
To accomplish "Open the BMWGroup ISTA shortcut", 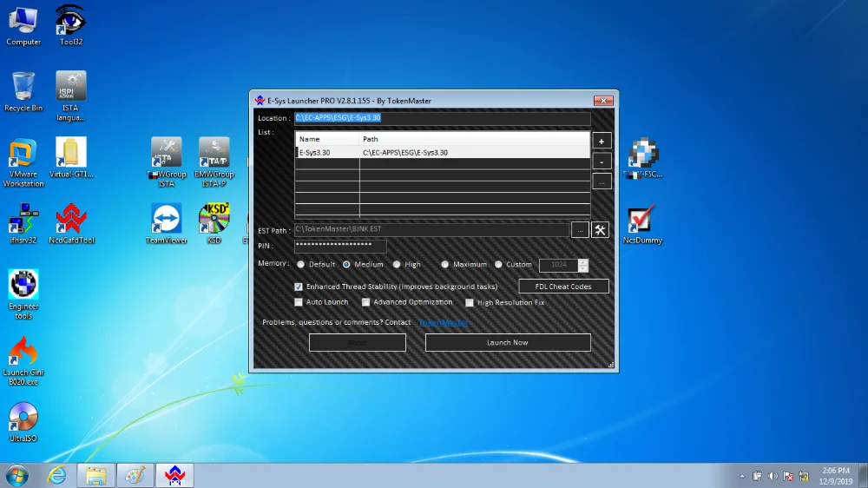I will point(166,162).
